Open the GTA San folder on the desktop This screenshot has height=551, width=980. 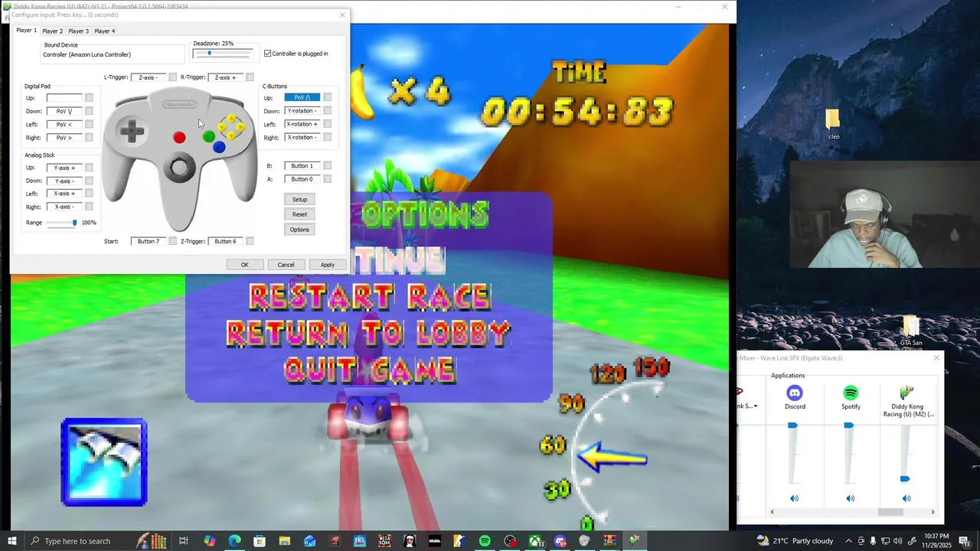[x=910, y=331]
